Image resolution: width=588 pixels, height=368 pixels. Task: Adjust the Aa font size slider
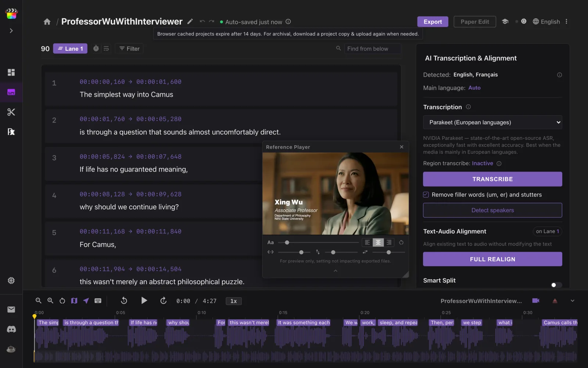pos(318,243)
